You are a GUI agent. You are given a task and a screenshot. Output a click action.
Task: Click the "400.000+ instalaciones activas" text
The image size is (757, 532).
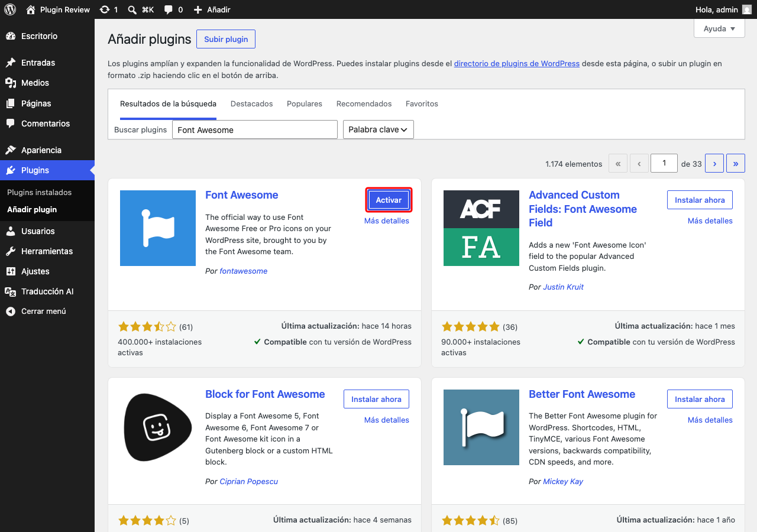(160, 347)
